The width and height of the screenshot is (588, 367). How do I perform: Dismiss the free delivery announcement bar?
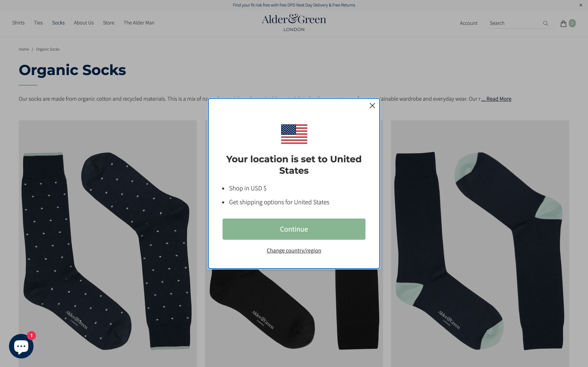click(x=581, y=5)
